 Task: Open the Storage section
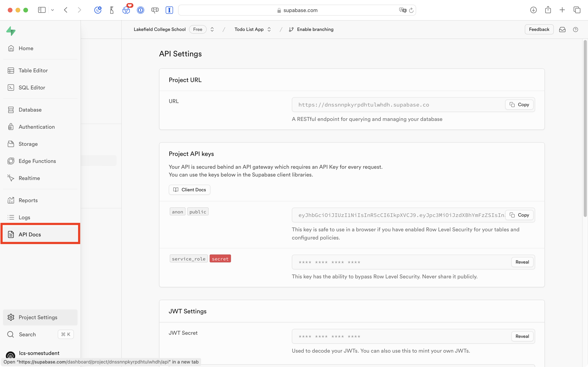(28, 144)
